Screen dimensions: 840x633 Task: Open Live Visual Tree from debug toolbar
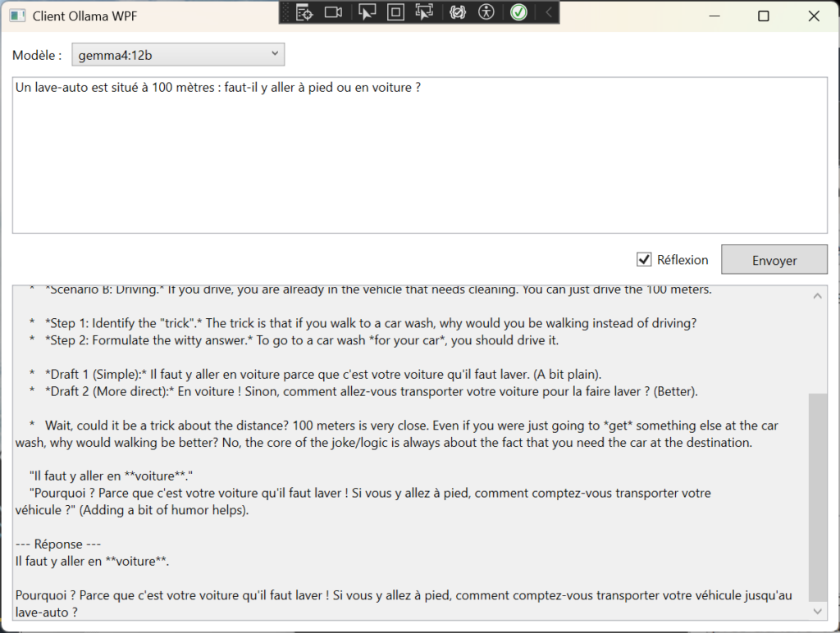(304, 12)
